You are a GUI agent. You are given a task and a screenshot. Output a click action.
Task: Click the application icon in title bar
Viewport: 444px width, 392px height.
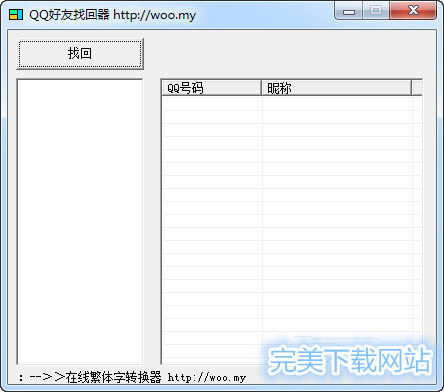click(x=16, y=15)
